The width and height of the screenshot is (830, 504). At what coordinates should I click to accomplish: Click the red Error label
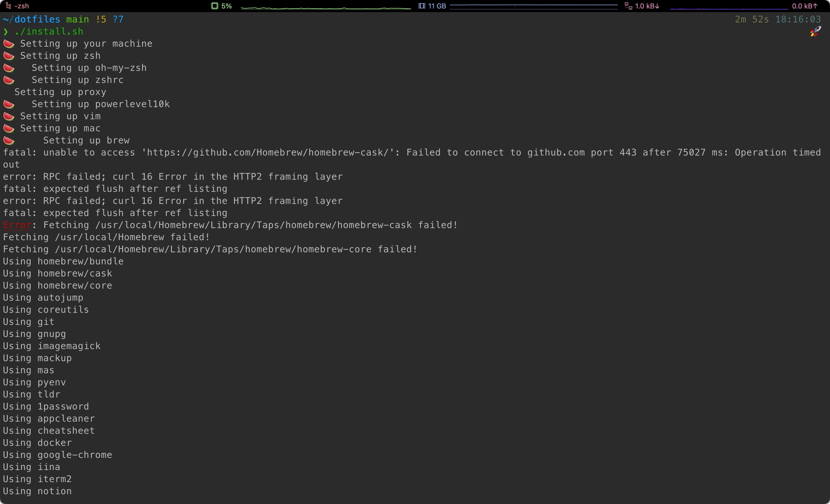click(x=17, y=225)
